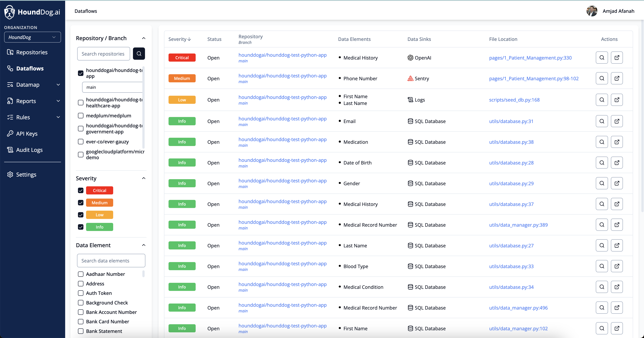The width and height of the screenshot is (644, 338).
Task: Go to Audit Logs page
Action: (29, 150)
